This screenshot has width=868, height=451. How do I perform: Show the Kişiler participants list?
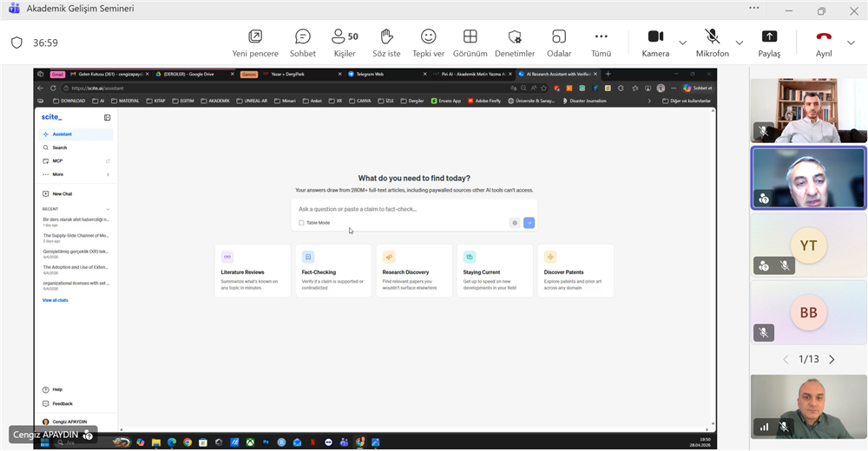345,42
